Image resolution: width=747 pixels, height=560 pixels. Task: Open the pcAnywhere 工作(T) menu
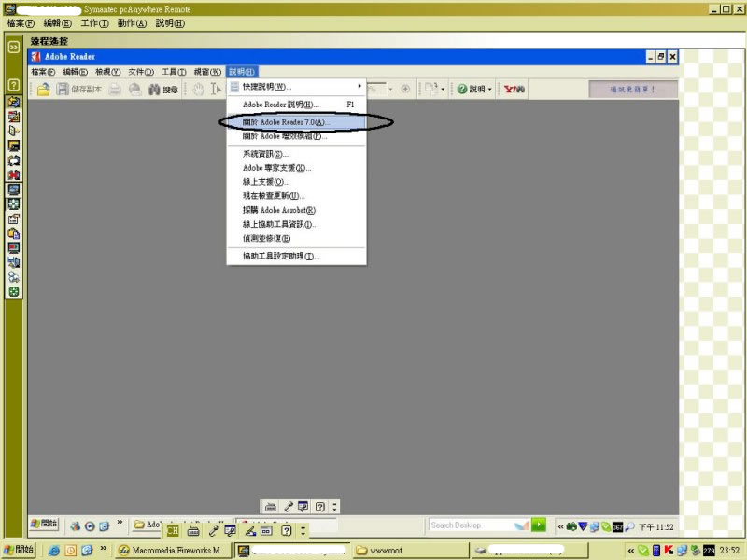click(x=94, y=23)
